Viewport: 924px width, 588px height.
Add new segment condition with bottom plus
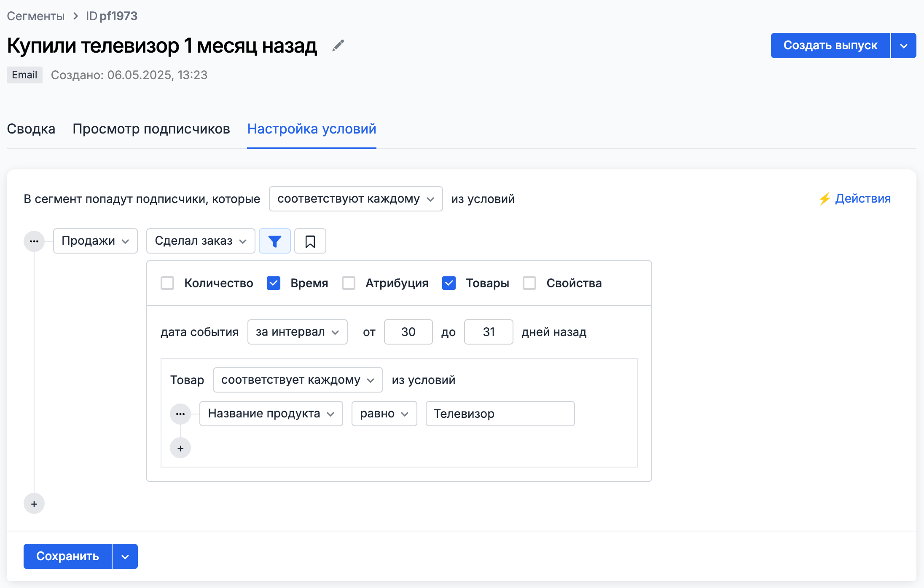click(34, 504)
